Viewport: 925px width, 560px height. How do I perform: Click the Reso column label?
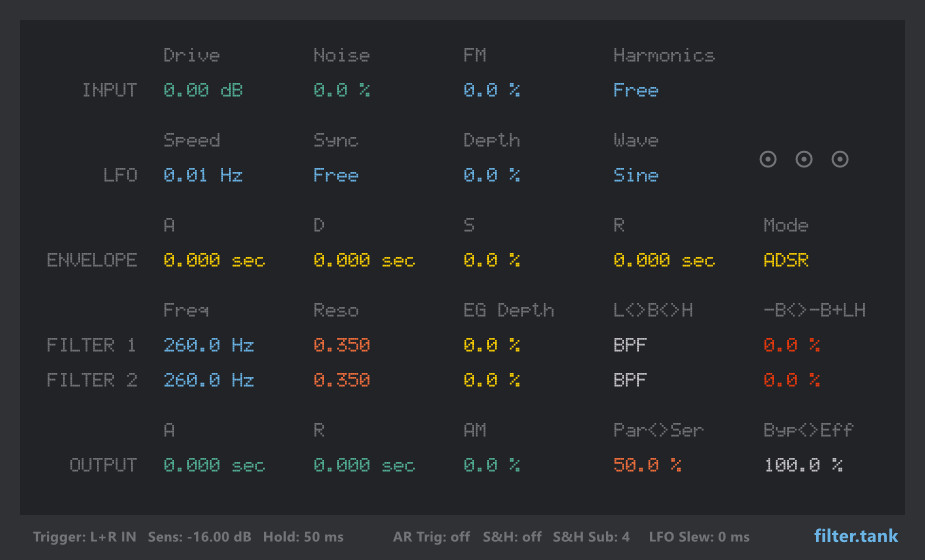coord(336,310)
